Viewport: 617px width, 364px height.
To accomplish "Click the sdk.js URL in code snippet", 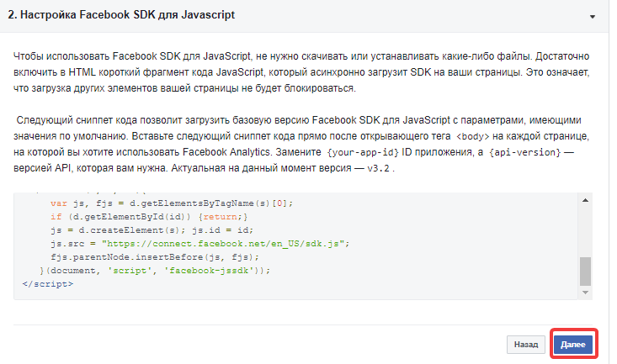I will pyautogui.click(x=226, y=244).
